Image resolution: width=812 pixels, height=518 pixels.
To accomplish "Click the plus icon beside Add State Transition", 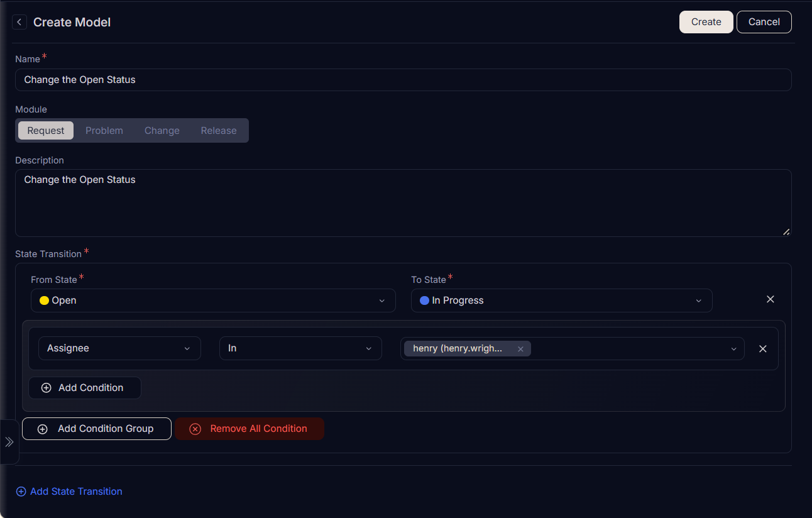I will (x=21, y=492).
